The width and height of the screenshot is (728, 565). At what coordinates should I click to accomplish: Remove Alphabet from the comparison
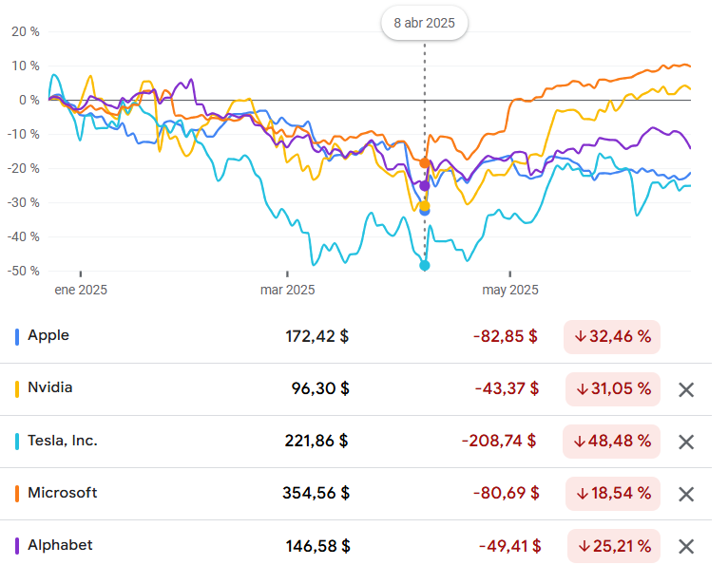[687, 546]
